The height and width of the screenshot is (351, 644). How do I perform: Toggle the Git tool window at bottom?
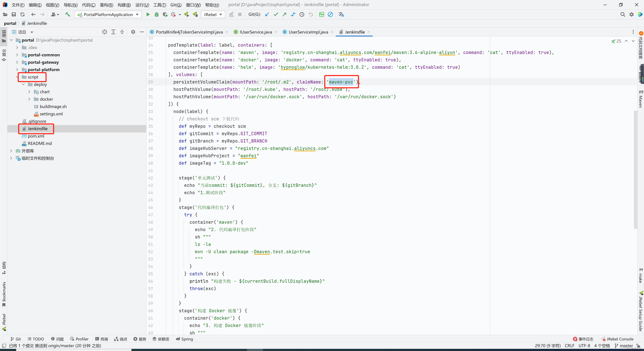[16, 339]
